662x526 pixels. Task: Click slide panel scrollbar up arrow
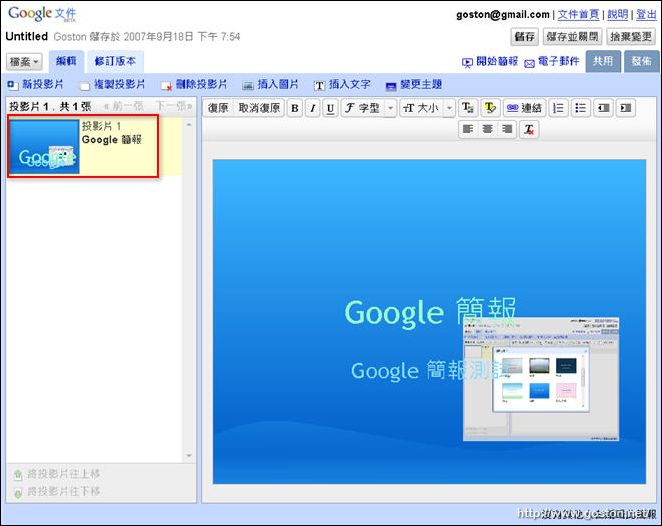pos(189,125)
